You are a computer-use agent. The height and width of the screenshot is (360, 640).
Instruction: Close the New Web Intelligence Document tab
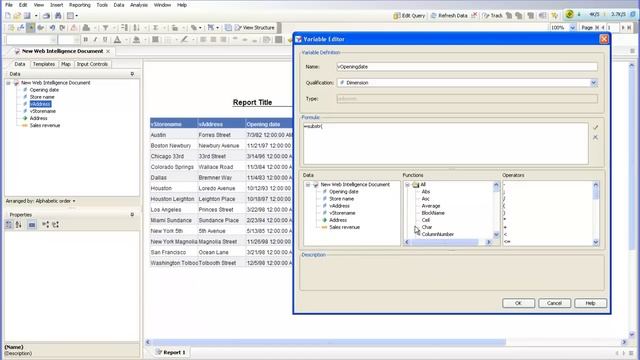[108, 51]
